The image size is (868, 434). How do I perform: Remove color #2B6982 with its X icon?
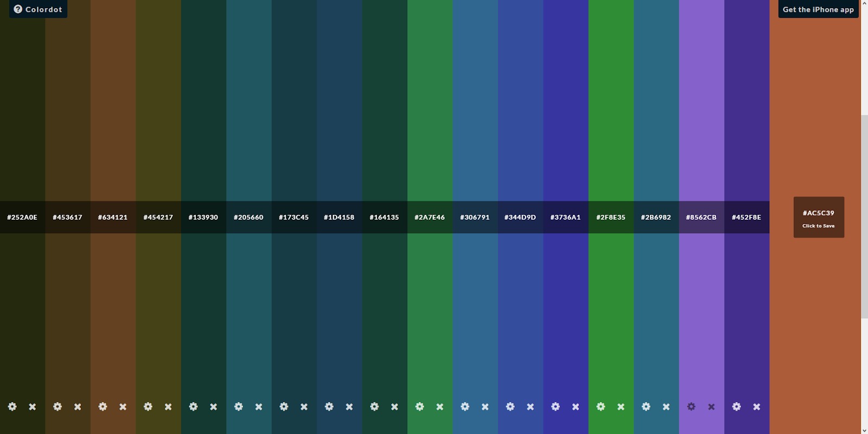coord(666,406)
